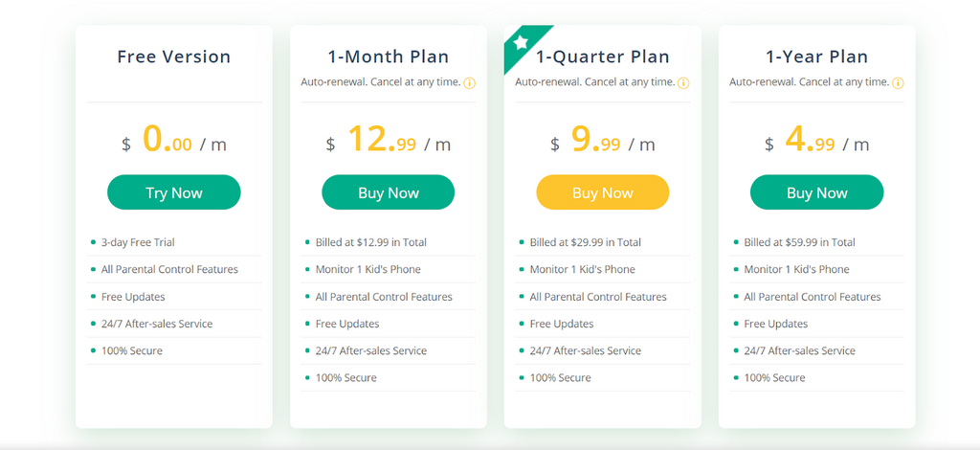Click the $0.00 / m price
This screenshot has height=450, width=980.
tap(173, 142)
